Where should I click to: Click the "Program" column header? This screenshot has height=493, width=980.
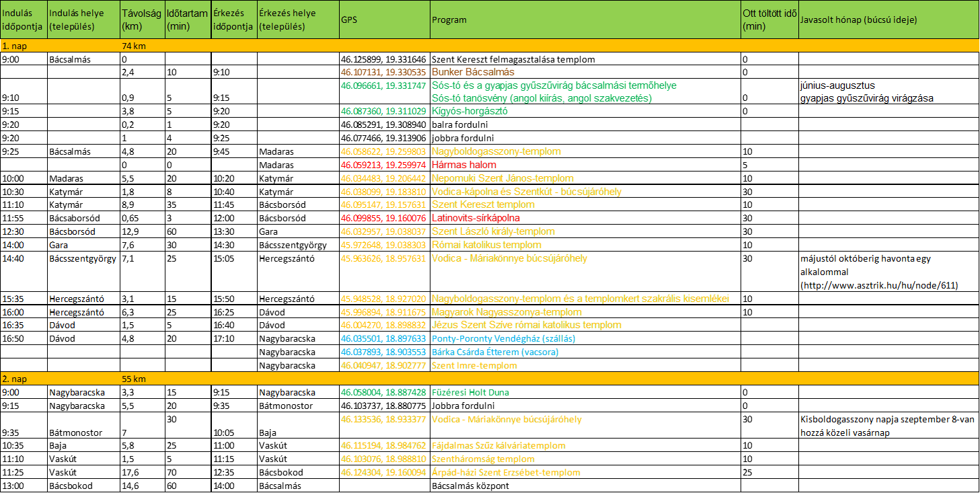[x=449, y=20]
